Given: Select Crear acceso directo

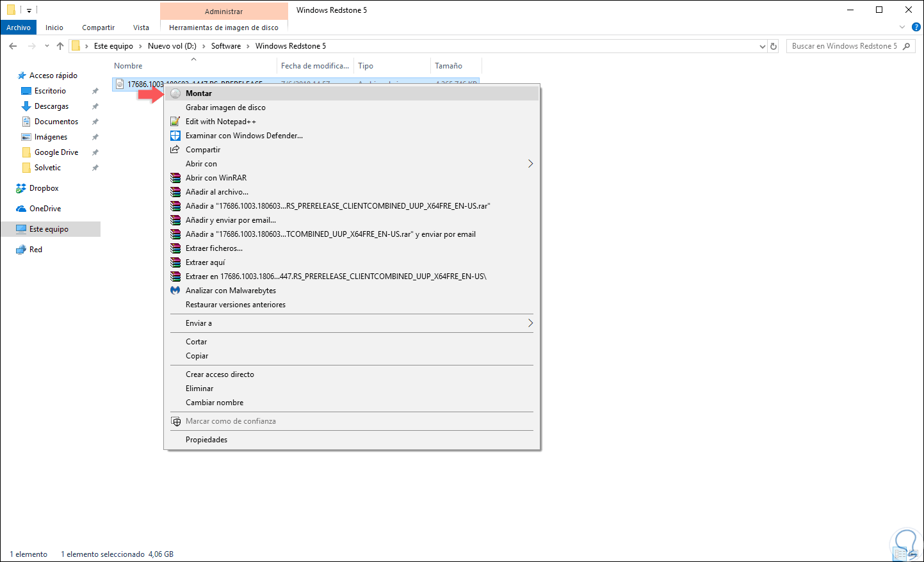Looking at the screenshot, I should pyautogui.click(x=352, y=374).
